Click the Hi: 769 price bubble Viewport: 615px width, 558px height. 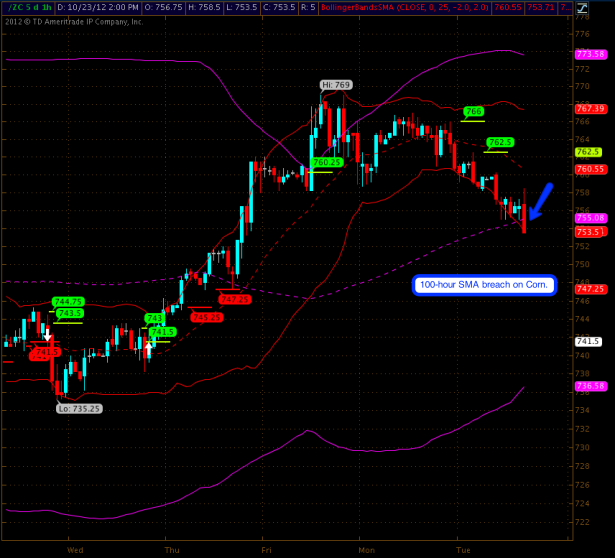(x=336, y=84)
